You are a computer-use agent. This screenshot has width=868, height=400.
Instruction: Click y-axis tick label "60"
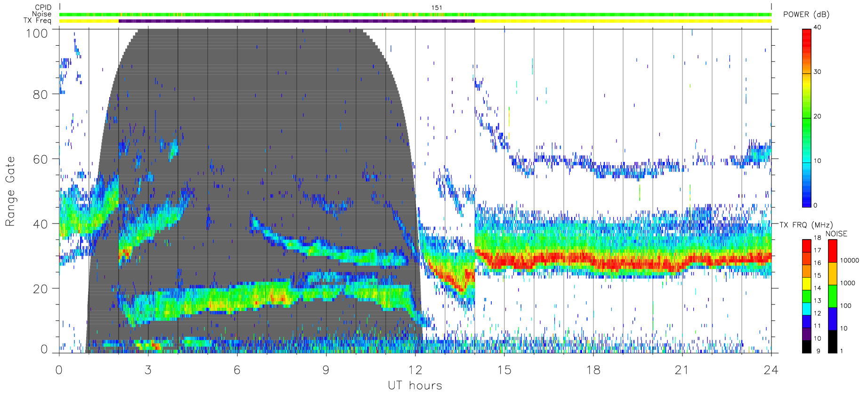40,159
